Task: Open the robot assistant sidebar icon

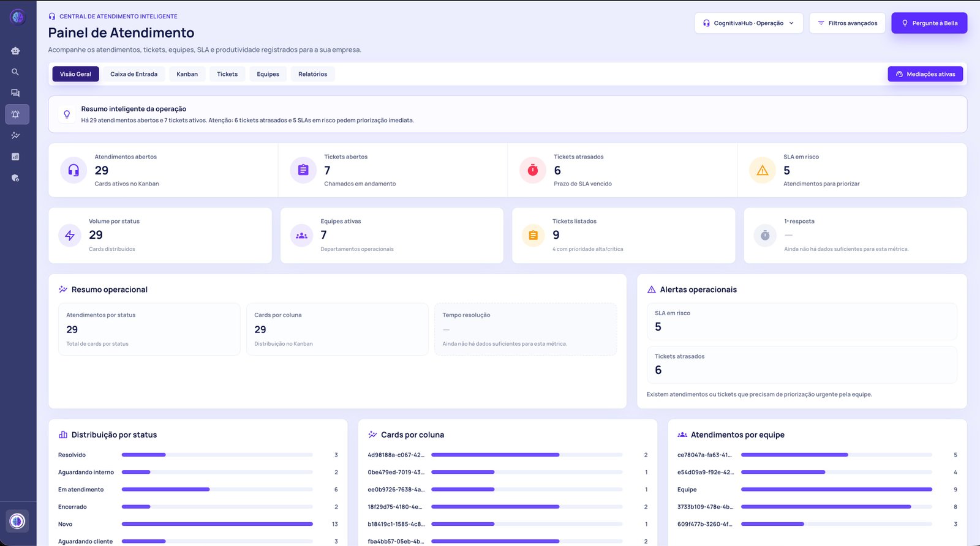Action: pos(15,51)
